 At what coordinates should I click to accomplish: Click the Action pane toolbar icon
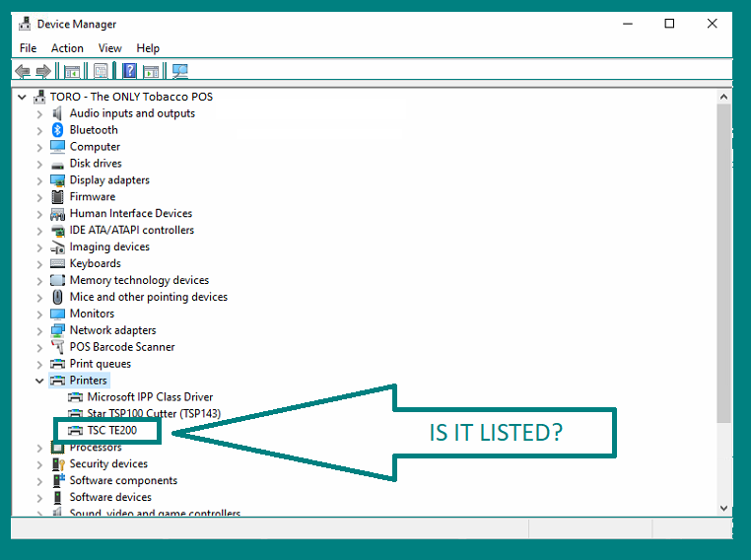click(151, 72)
